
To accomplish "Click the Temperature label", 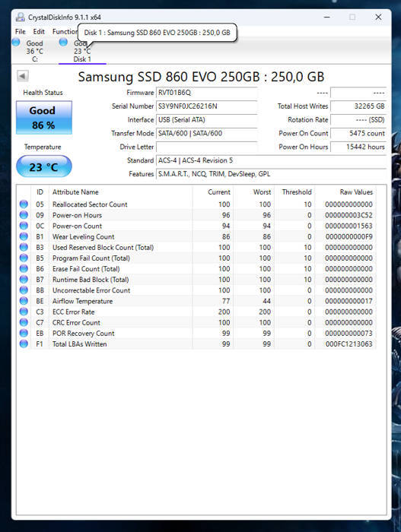I will pos(43,147).
